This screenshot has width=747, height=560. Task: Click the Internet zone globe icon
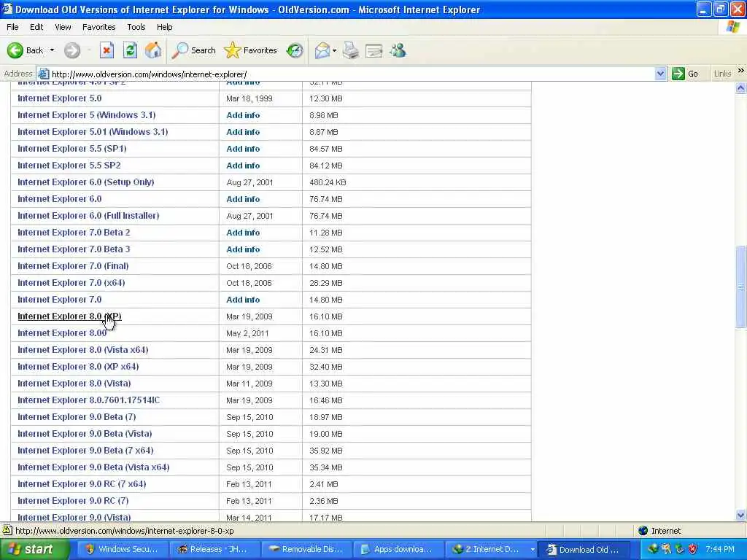coord(643,531)
